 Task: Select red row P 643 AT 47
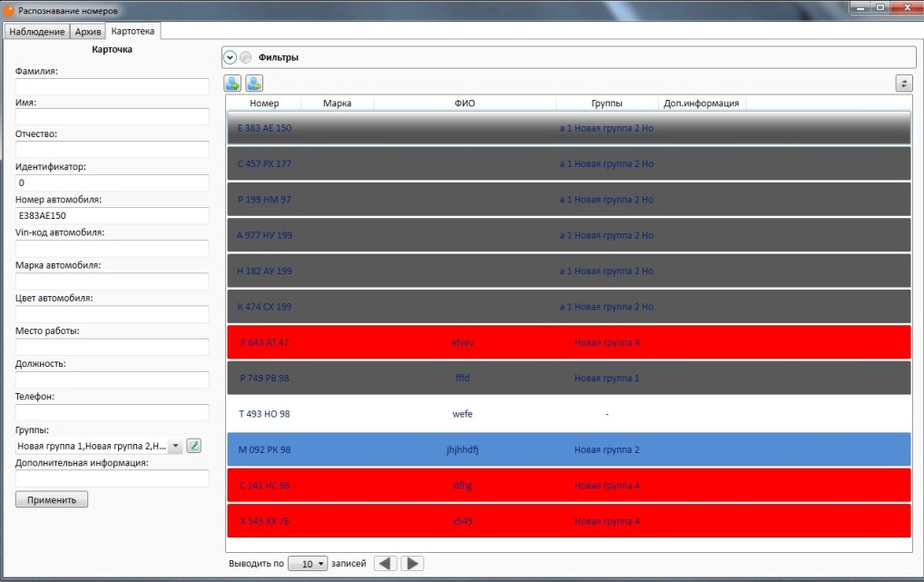[569, 342]
